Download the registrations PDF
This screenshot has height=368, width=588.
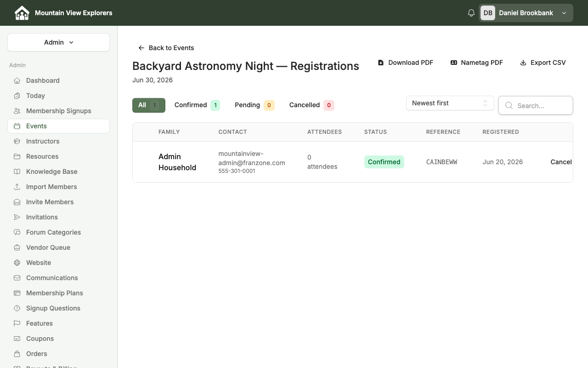pos(406,63)
